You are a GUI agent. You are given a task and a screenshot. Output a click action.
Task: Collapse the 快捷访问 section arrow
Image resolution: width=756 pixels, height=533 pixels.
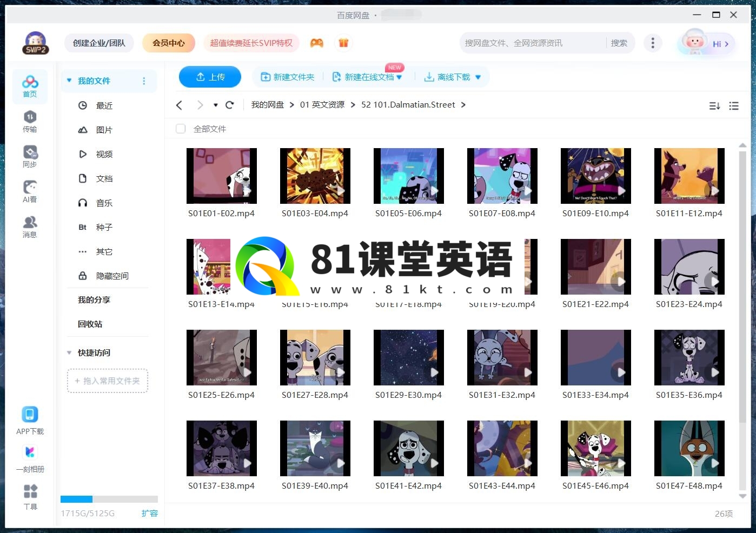point(69,352)
